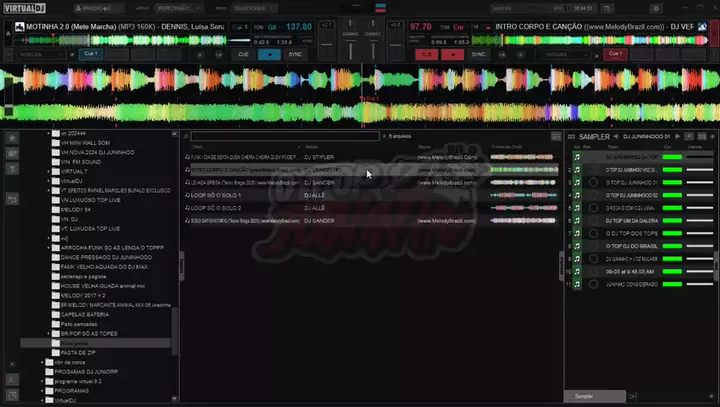Click the deck layout indicator icon
Image resolution: width=720 pixels, height=407 pixels.
380,8
